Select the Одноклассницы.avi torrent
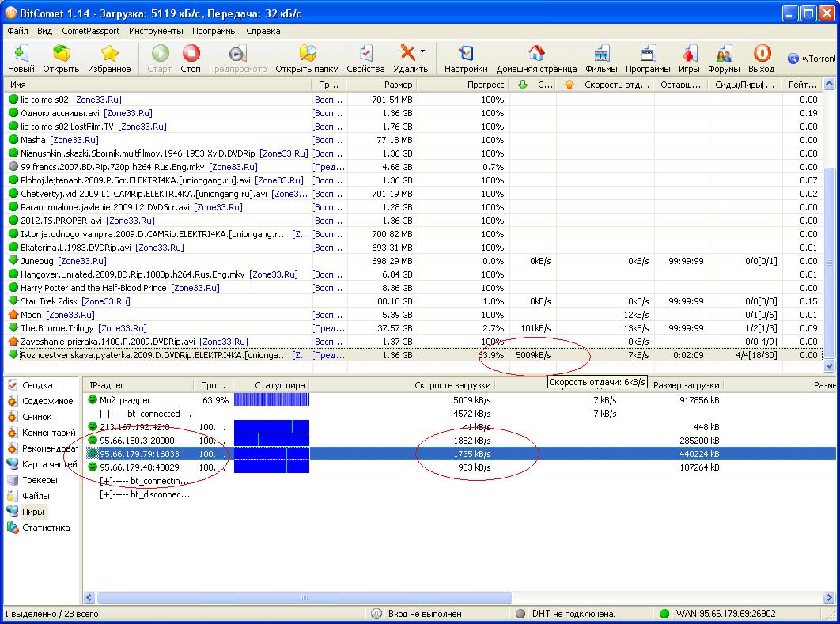Viewport: 840px width, 624px height. point(414,113)
